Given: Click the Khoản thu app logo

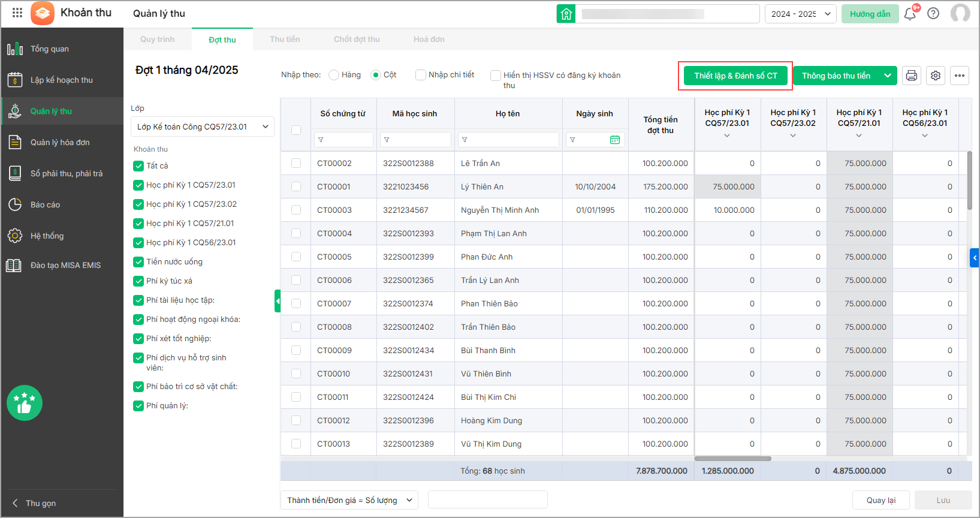Looking at the screenshot, I should coord(43,13).
